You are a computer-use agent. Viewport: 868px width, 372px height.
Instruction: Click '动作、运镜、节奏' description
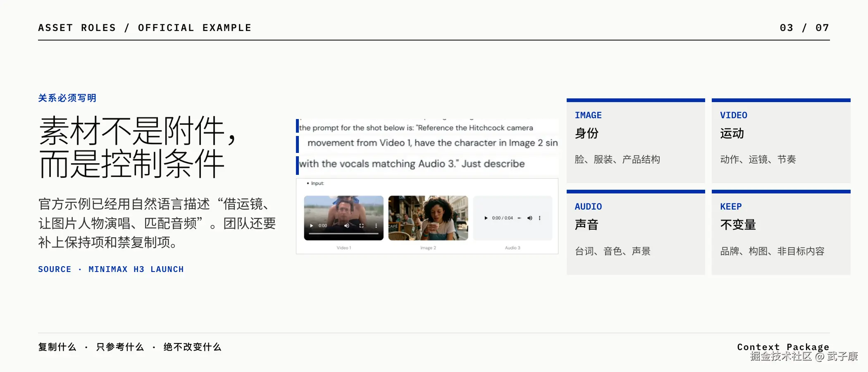click(758, 160)
